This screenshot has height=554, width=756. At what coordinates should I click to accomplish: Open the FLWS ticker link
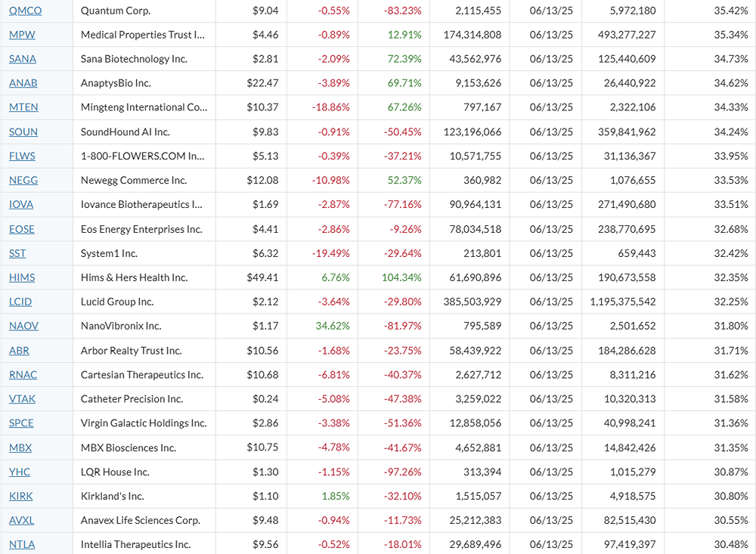click(22, 156)
